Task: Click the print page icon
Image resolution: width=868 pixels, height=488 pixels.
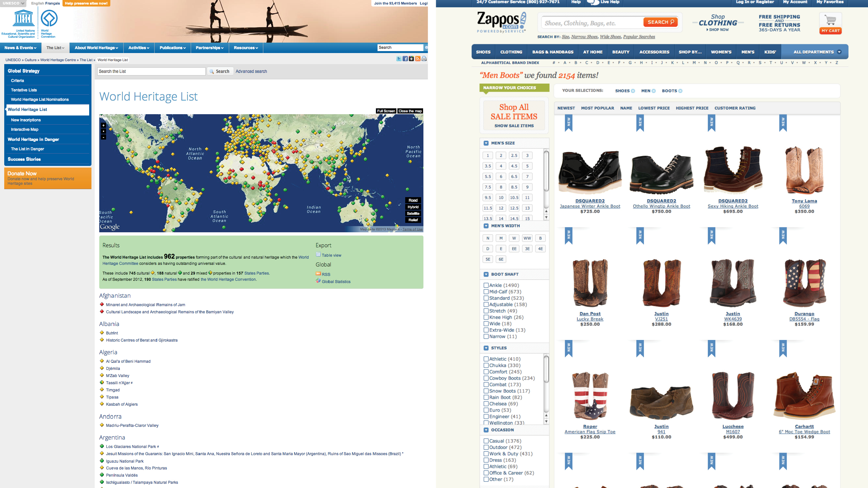Action: (424, 59)
